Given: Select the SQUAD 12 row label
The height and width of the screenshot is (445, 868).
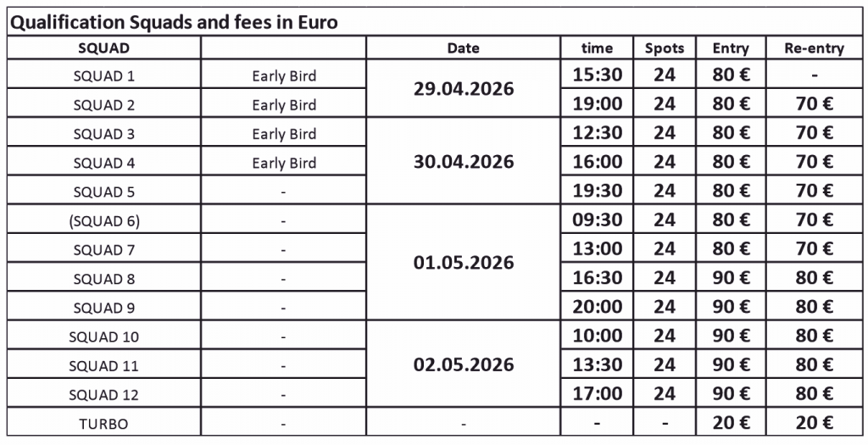Looking at the screenshot, I should tap(103, 395).
